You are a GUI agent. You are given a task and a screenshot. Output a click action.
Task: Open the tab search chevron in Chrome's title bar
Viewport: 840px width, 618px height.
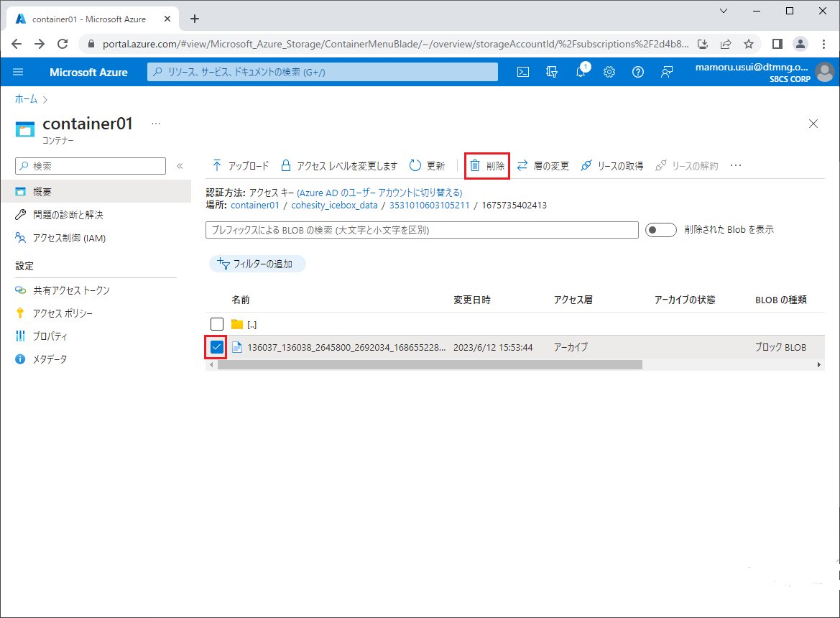(x=723, y=11)
